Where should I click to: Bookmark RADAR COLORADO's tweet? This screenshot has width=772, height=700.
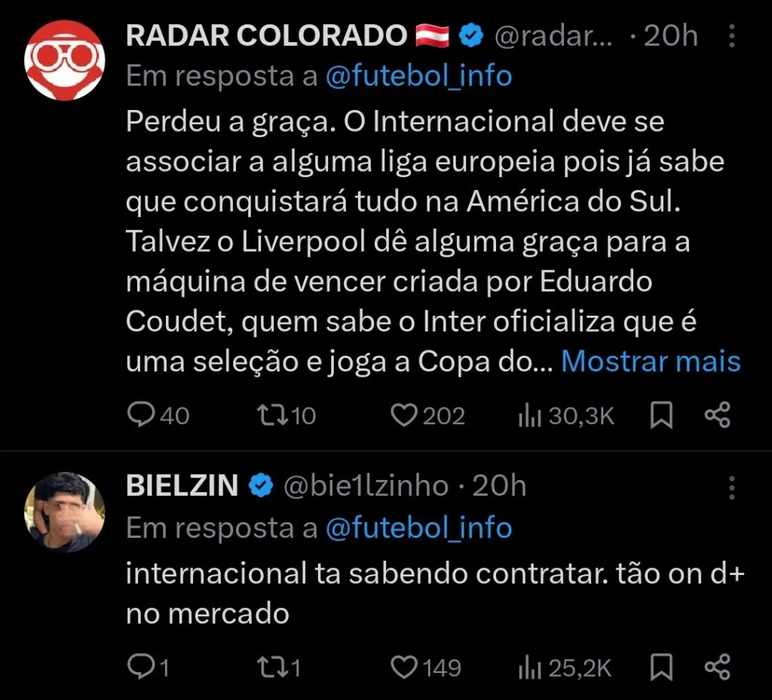tap(661, 414)
